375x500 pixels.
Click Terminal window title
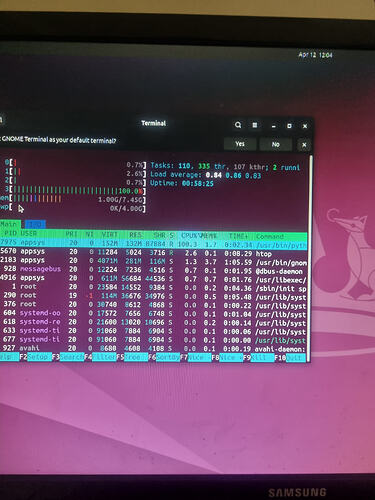pyautogui.click(x=153, y=123)
